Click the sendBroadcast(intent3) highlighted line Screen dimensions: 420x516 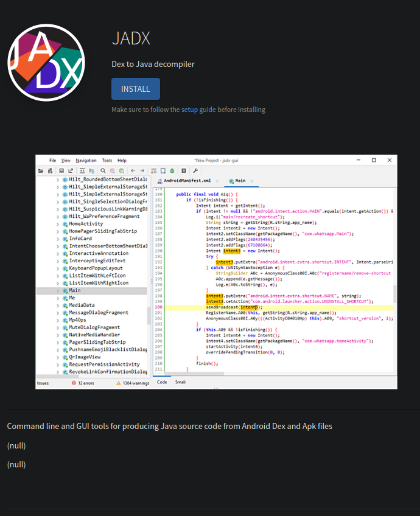234,307
